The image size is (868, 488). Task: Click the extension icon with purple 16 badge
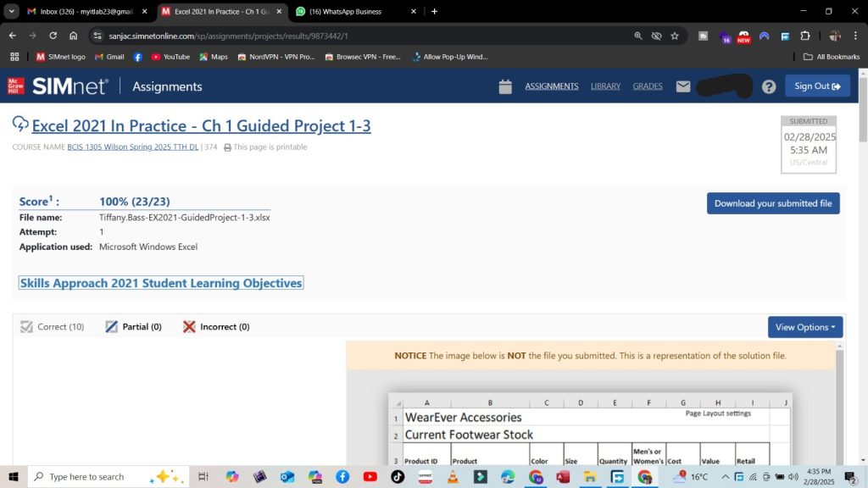point(725,36)
